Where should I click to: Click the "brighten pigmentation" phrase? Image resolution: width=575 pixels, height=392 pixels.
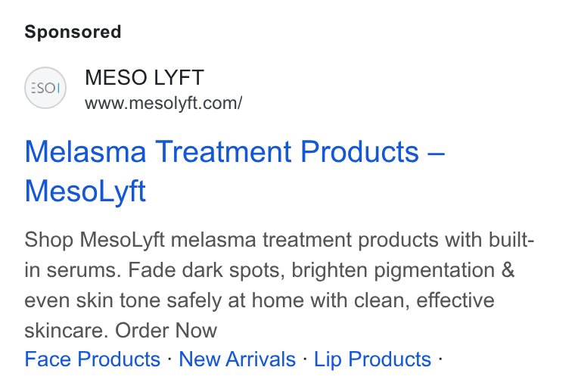(393, 270)
